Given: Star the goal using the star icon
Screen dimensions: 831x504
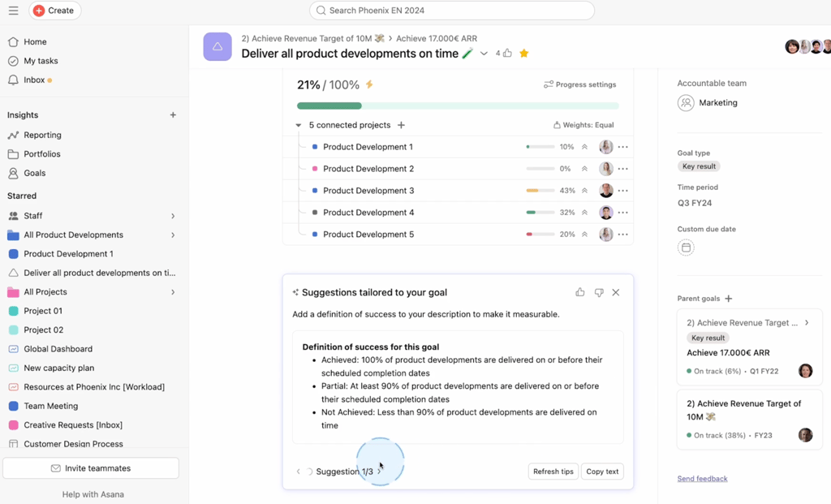Looking at the screenshot, I should (x=523, y=53).
